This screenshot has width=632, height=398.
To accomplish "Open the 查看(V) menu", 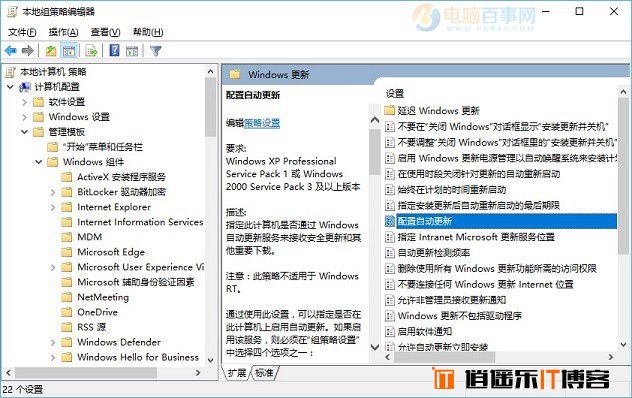I will click(x=105, y=32).
